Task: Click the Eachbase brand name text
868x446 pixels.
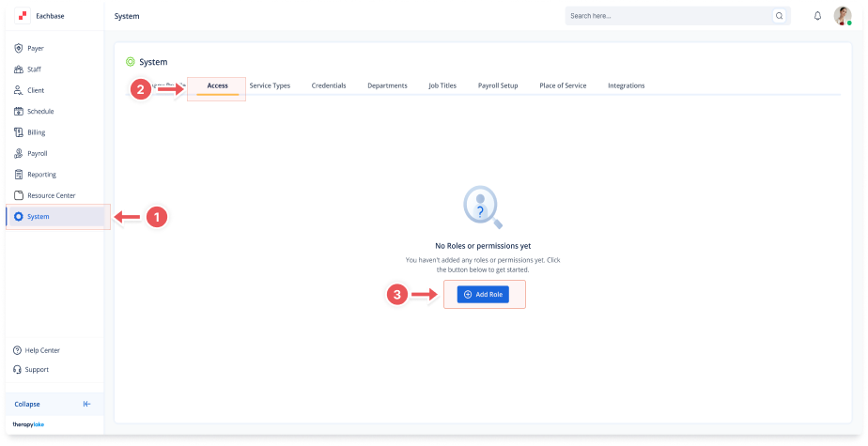Action: click(x=51, y=16)
